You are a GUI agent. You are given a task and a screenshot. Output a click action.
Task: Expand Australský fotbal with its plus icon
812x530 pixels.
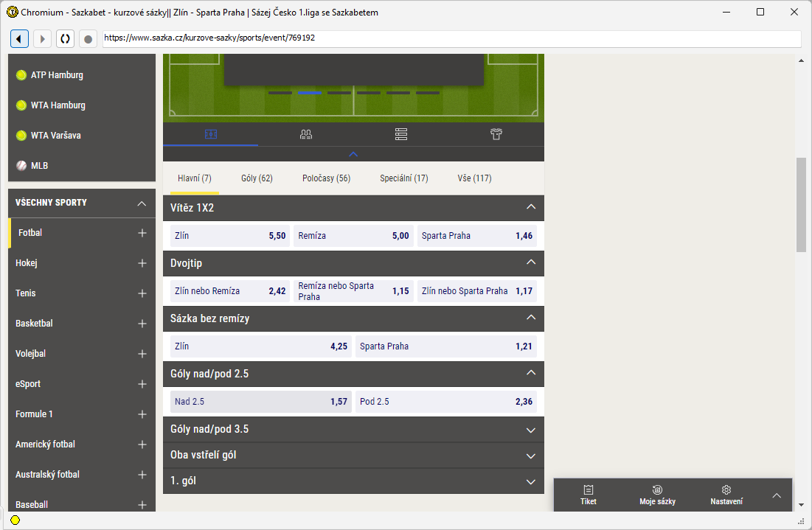click(x=142, y=475)
